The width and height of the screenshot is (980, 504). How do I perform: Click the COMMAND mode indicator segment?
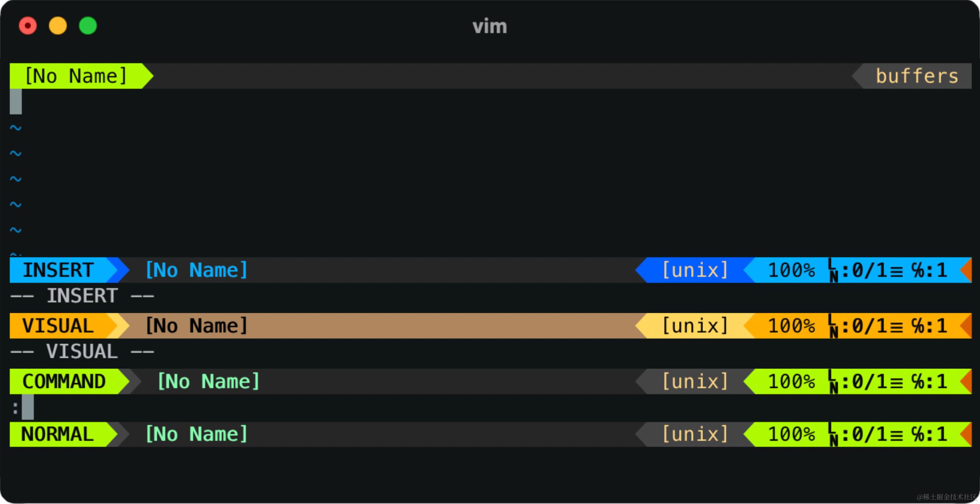pos(64,381)
